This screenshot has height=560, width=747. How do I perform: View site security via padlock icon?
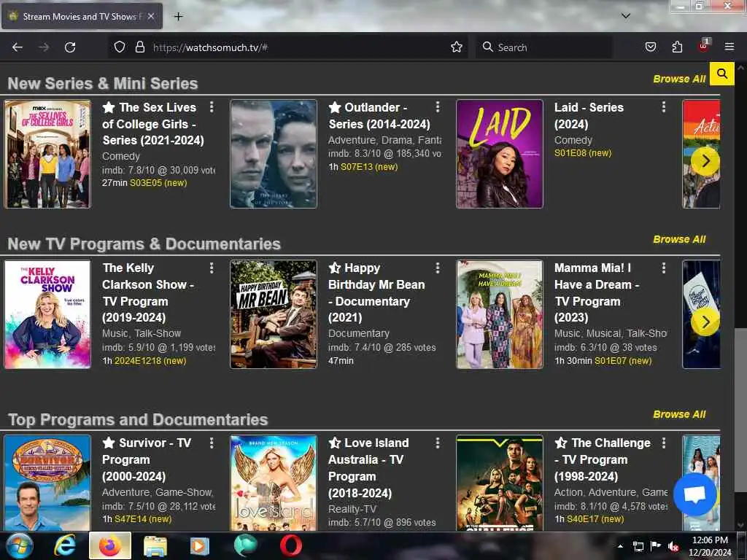tap(139, 47)
